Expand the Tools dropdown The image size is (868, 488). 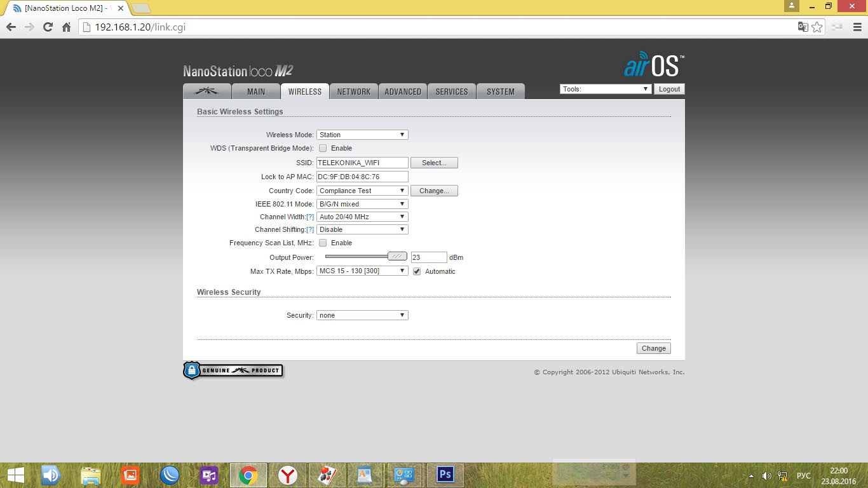click(x=606, y=89)
